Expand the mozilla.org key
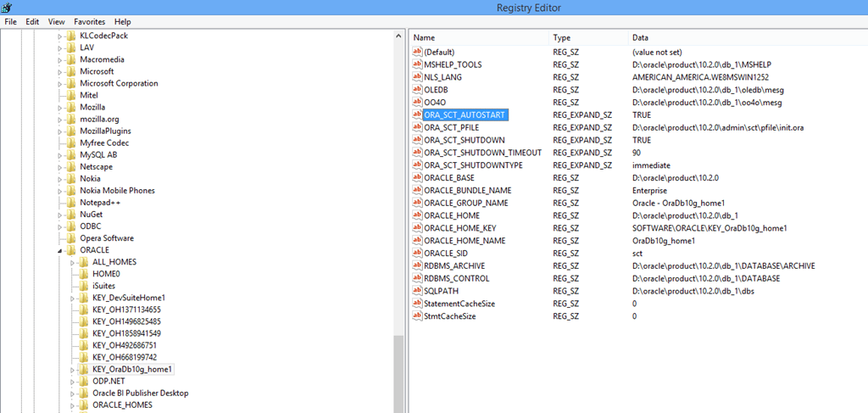 click(x=60, y=119)
